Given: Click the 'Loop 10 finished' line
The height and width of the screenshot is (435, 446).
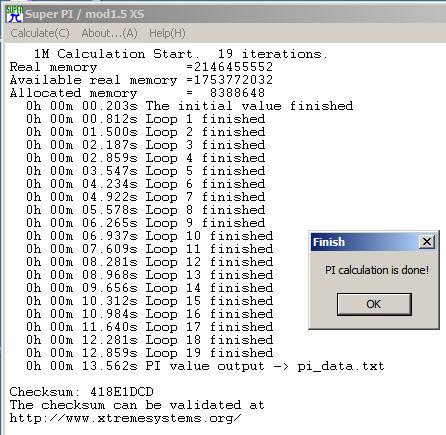Looking at the screenshot, I should (150, 236).
